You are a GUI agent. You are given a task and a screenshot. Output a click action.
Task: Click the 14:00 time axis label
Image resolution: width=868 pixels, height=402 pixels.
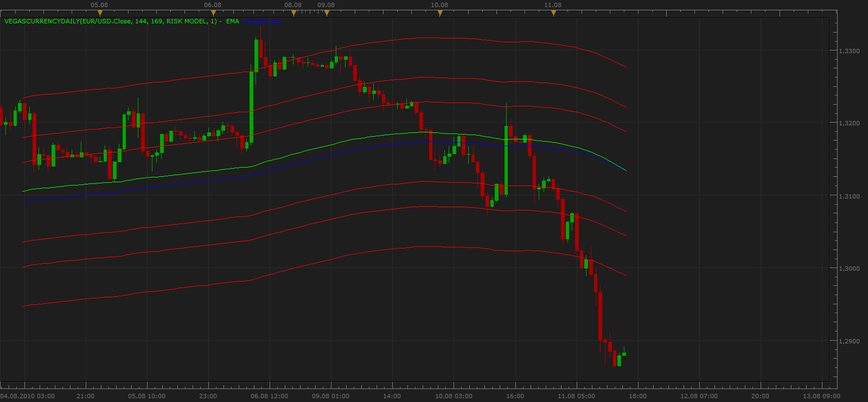tap(392, 396)
